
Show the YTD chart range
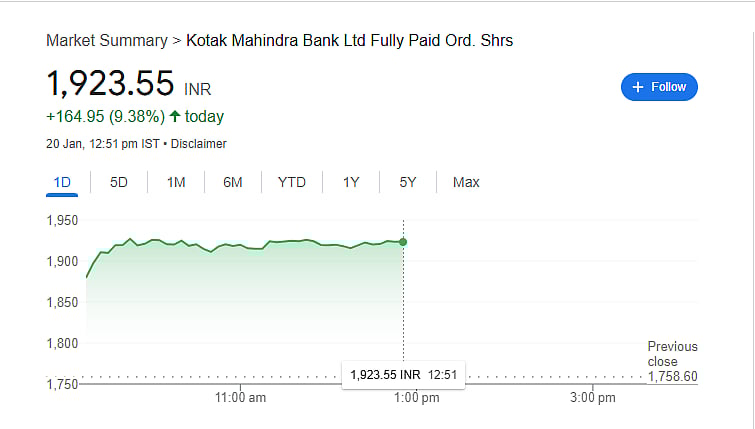pos(291,182)
